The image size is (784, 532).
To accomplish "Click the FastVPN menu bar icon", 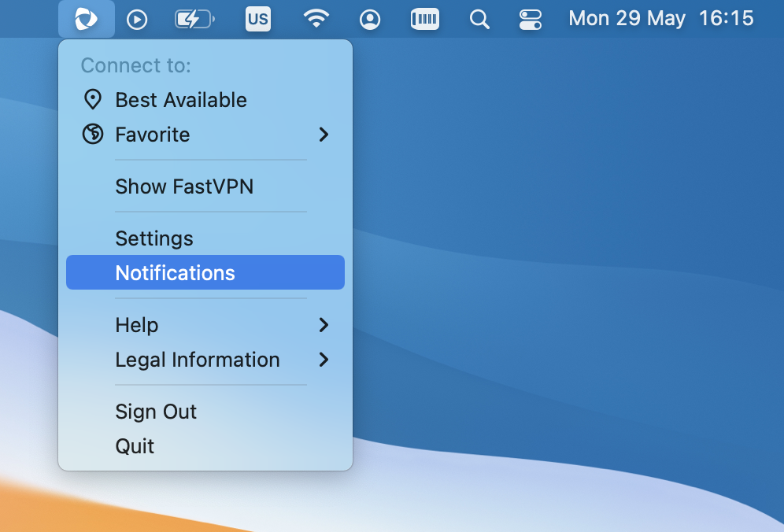I will pyautogui.click(x=86, y=19).
